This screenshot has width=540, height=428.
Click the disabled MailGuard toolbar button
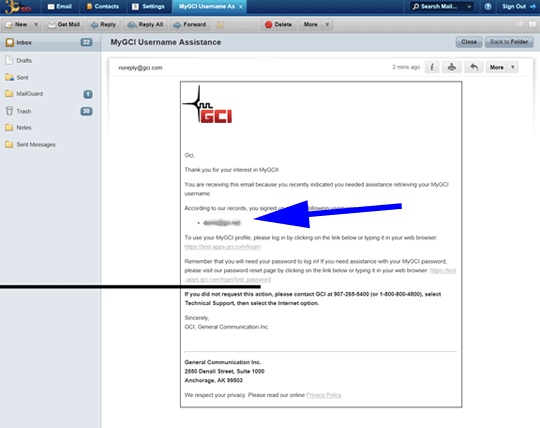[x=236, y=24]
